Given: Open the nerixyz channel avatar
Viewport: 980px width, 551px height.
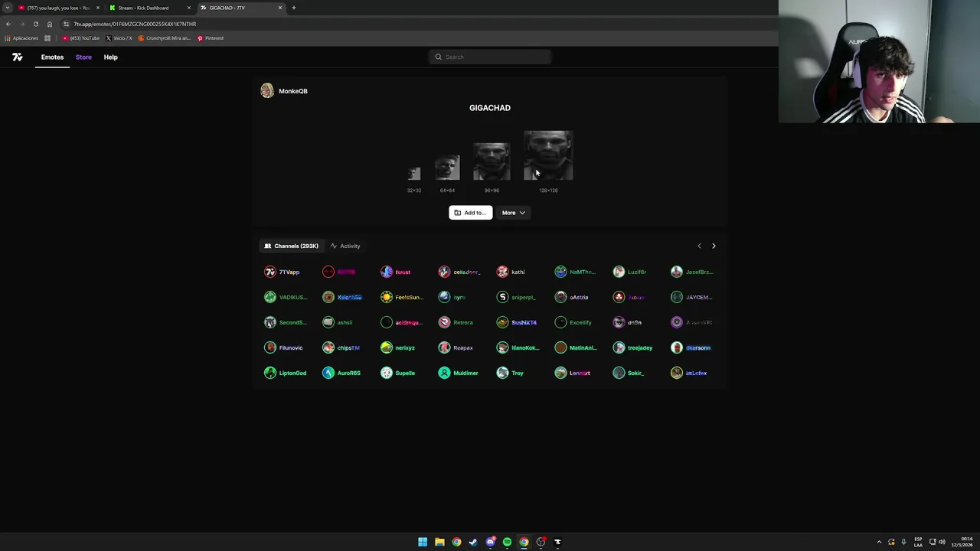Looking at the screenshot, I should [x=386, y=347].
